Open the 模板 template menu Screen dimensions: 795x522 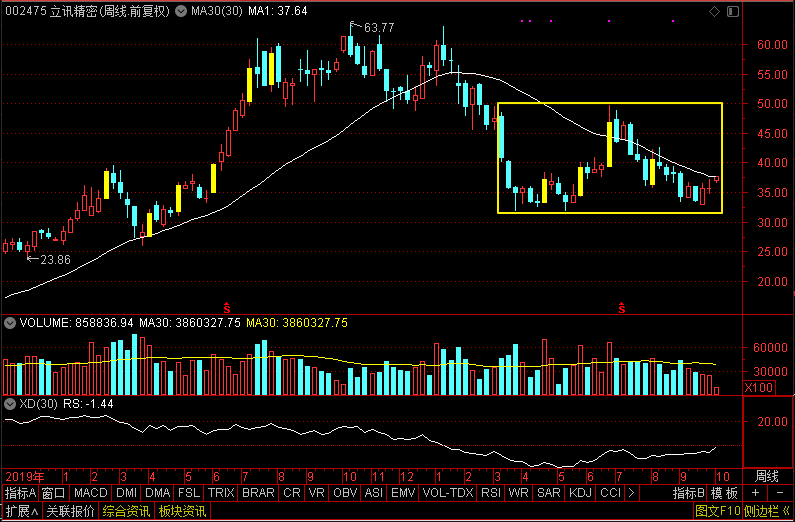pos(724,493)
